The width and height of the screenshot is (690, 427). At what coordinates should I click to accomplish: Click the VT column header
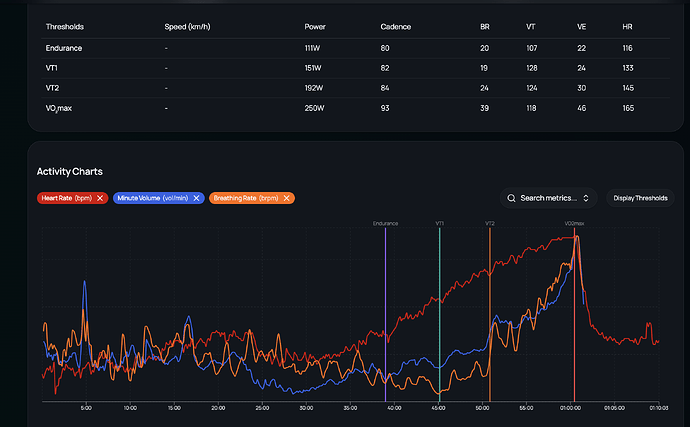point(531,27)
